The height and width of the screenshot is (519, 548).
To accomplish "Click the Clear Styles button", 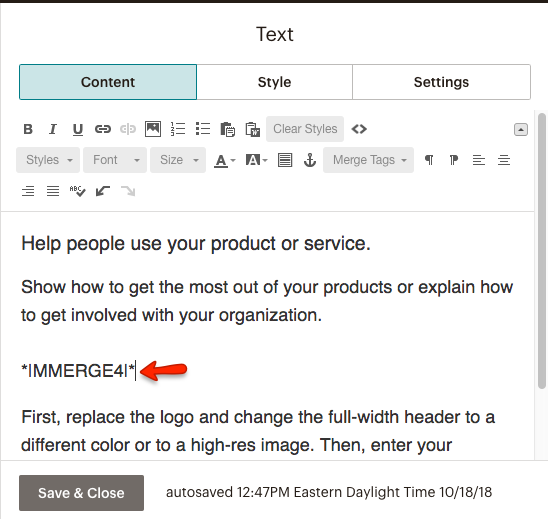I will click(305, 129).
